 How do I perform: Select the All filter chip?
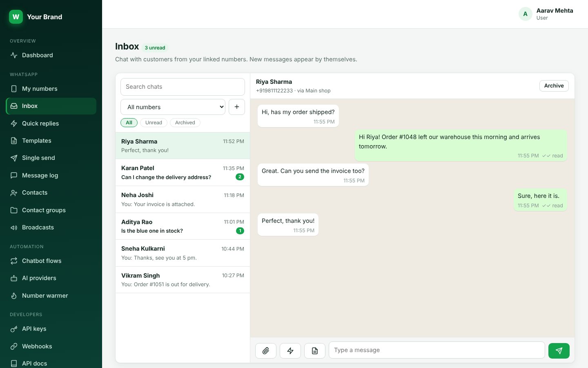[129, 123]
